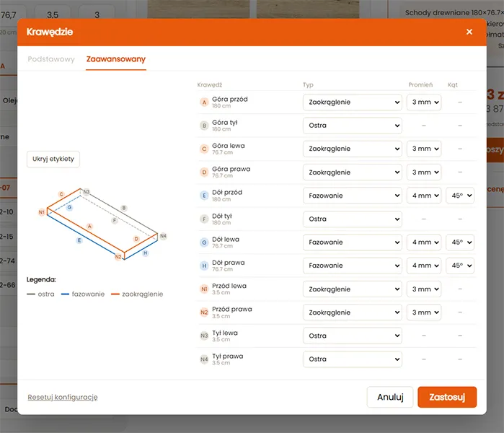Image resolution: width=504 pixels, height=433 pixels.
Task: Change the 45° angle for Dół lewa
Action: pos(460,242)
